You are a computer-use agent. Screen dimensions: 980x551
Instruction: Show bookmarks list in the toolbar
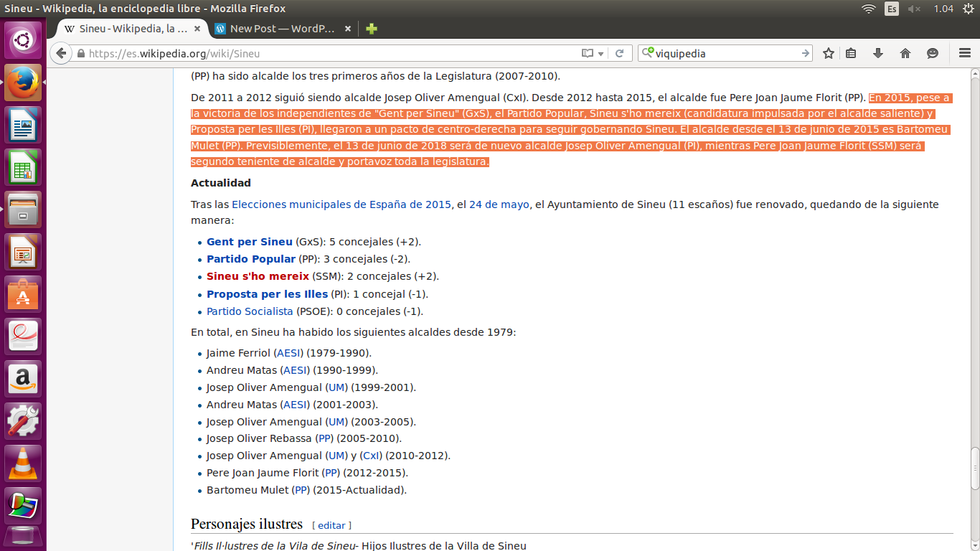pyautogui.click(x=851, y=53)
